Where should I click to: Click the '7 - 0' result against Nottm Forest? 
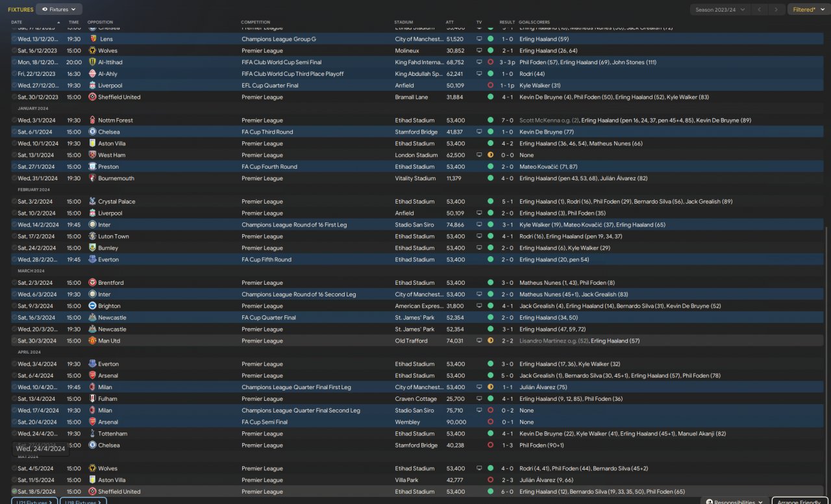point(507,120)
